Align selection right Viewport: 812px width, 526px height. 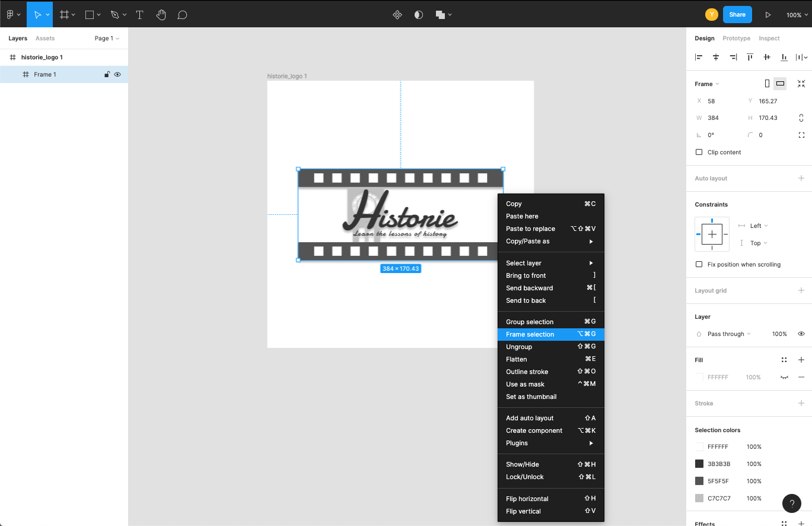coord(733,57)
